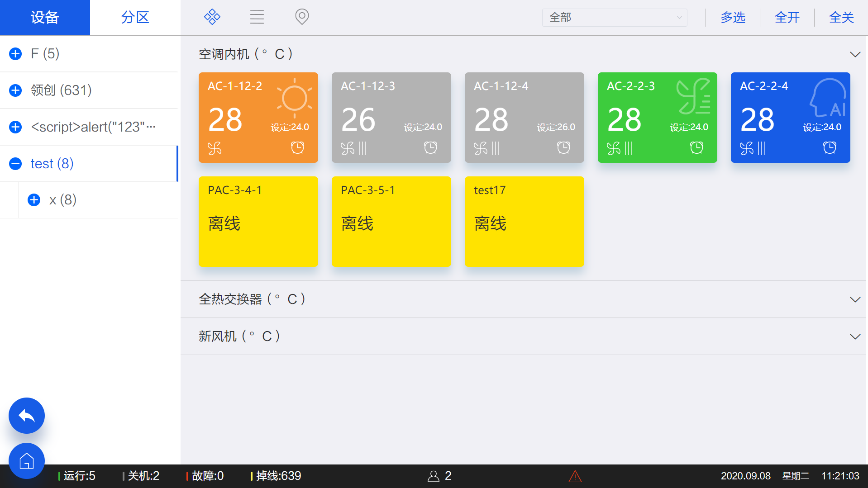
Task: Click fan-mode icon on AC-2-2-3 card
Action: (x=693, y=96)
